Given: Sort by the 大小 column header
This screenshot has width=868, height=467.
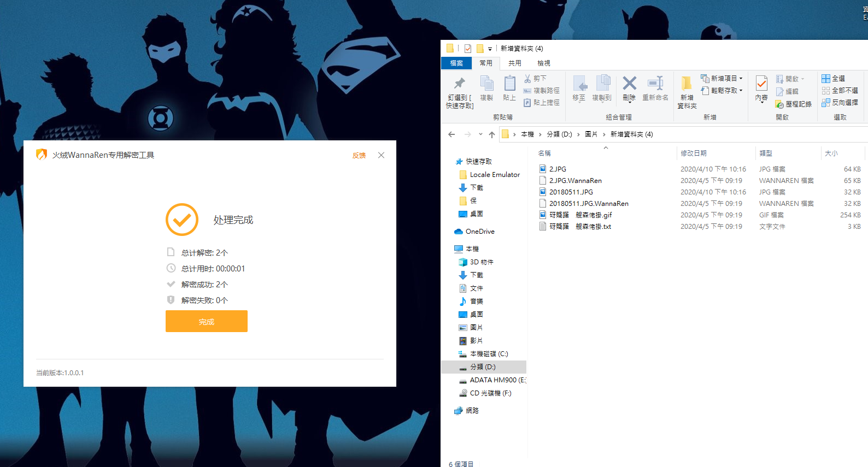Looking at the screenshot, I should click(842, 153).
